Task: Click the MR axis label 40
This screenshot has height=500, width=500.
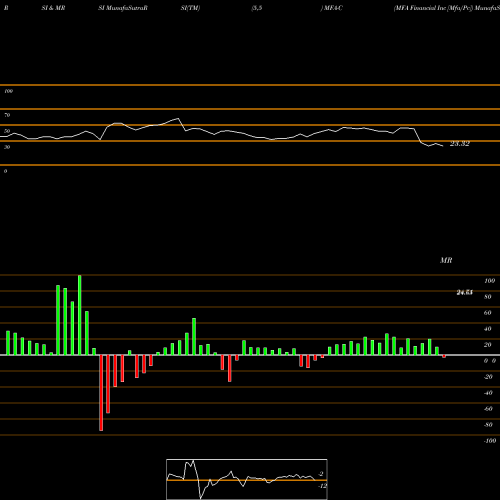Action: pyautogui.click(x=488, y=329)
